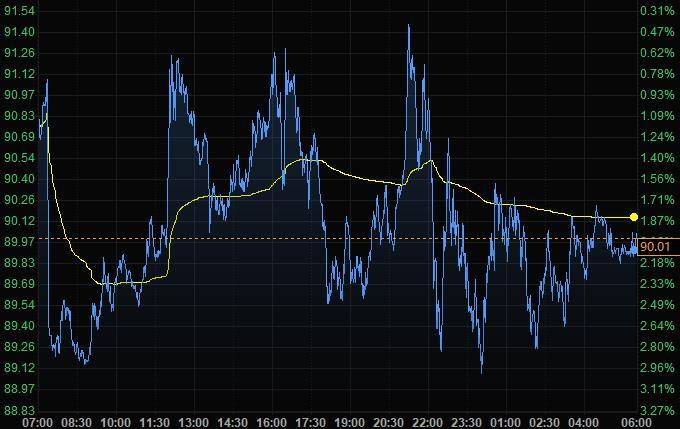The height and width of the screenshot is (429, 680).
Task: Click the 04:00 time marker
Action: [x=583, y=422]
